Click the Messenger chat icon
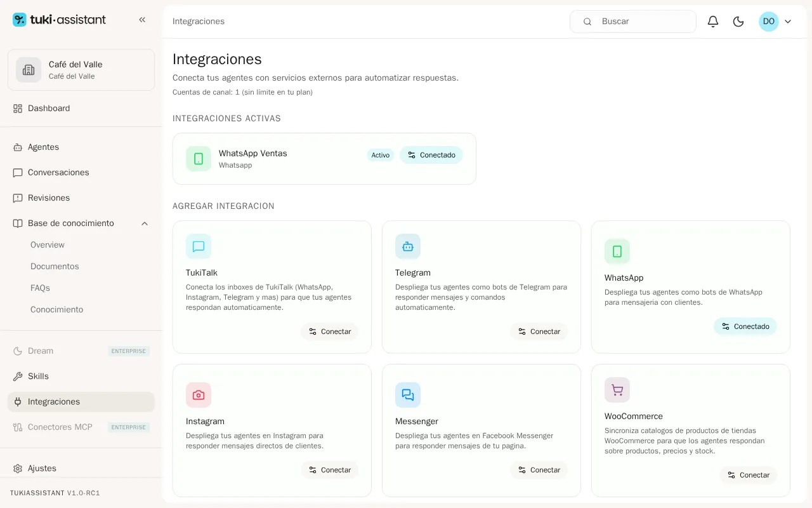Image resolution: width=812 pixels, height=508 pixels. coord(408,395)
